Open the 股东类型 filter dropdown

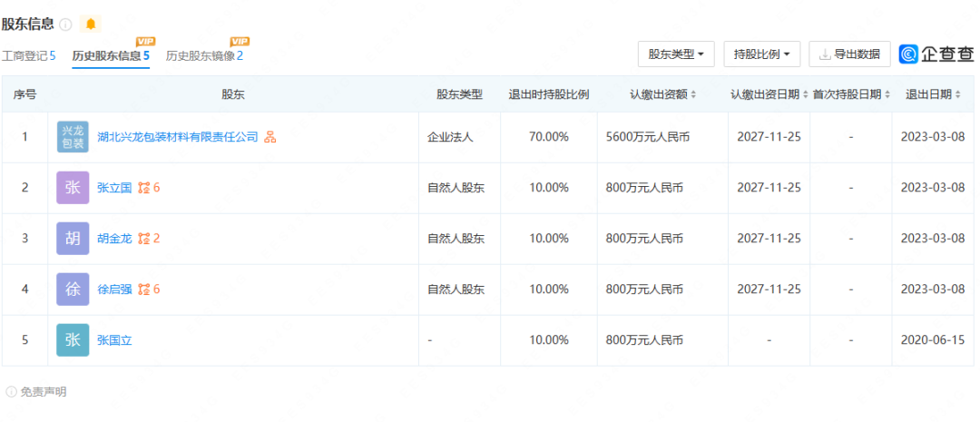(676, 54)
